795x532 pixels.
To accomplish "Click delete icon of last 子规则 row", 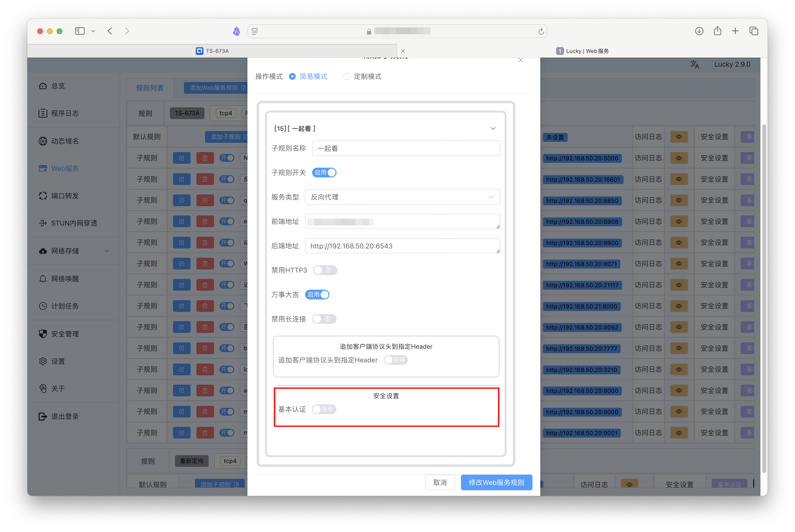I will click(205, 433).
